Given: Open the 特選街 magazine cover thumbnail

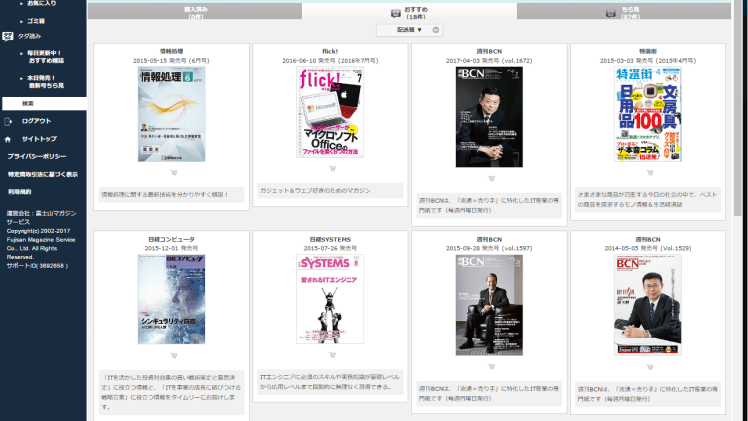Looking at the screenshot, I should 649,115.
